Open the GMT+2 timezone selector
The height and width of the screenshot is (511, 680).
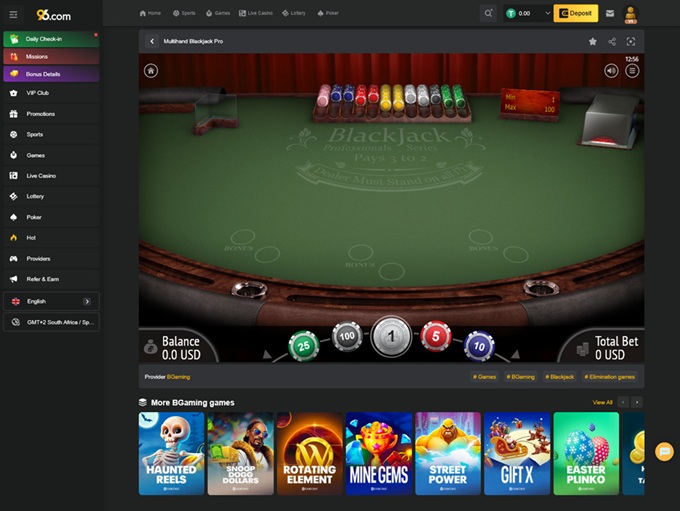coord(50,322)
